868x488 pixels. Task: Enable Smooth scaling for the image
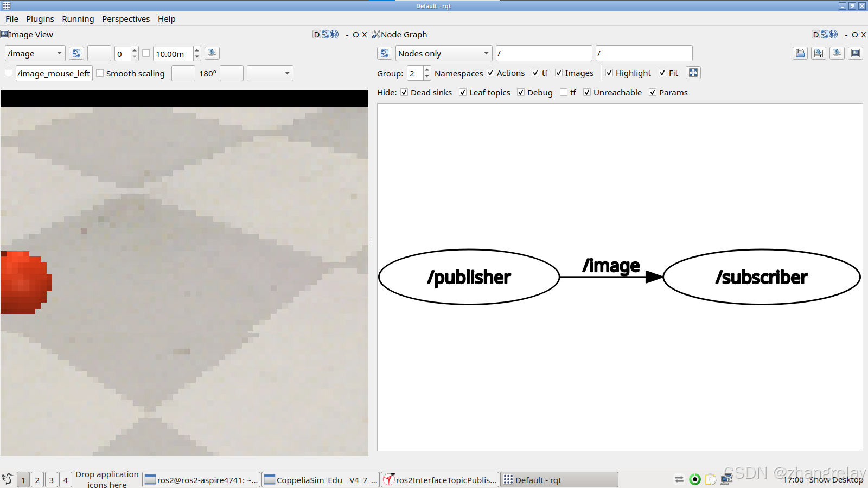point(100,73)
